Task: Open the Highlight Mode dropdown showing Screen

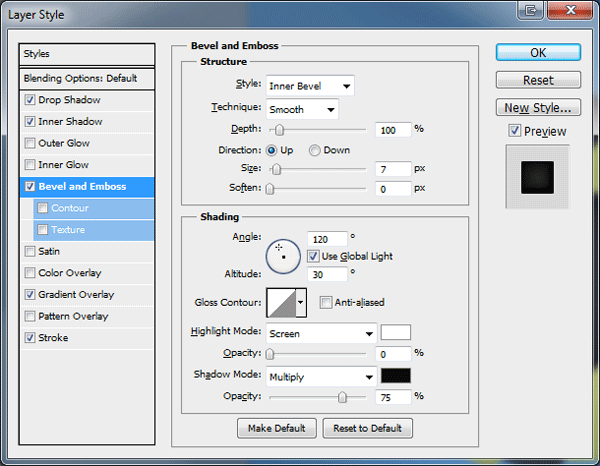Action: [321, 333]
